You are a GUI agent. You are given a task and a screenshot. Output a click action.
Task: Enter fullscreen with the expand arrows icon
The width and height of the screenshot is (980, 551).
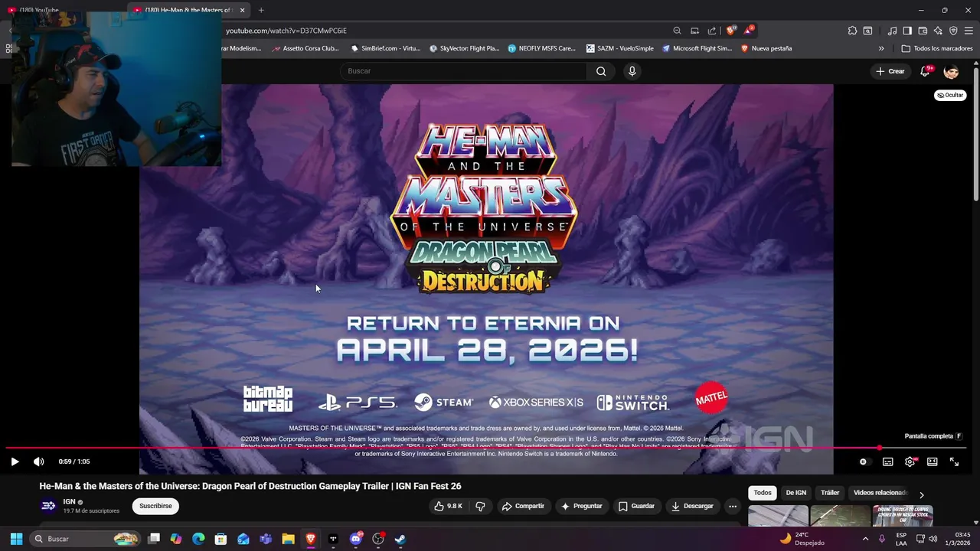pyautogui.click(x=954, y=461)
